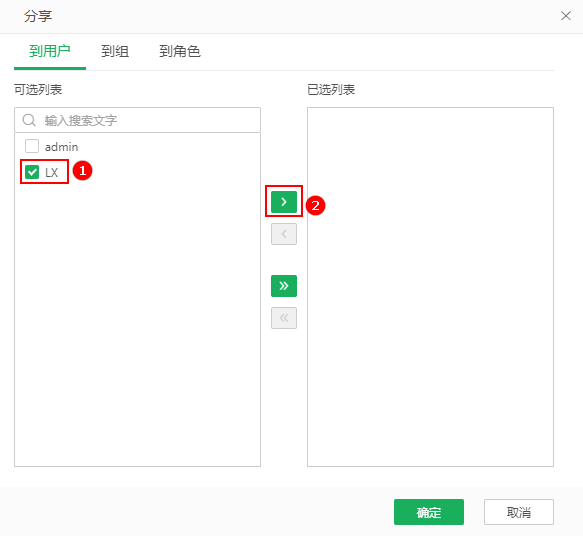Open the 到组 tab
583x536 pixels.
[115, 51]
